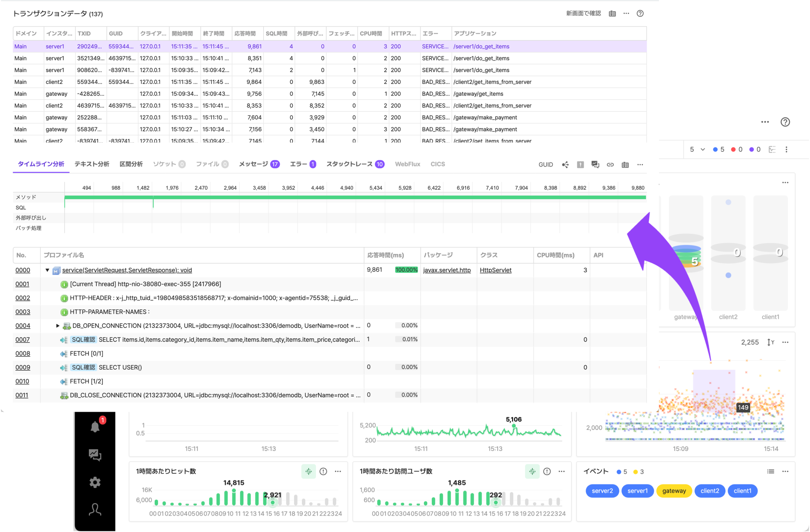Click the user profile icon in sidebar
The image size is (810, 532).
coord(95,510)
